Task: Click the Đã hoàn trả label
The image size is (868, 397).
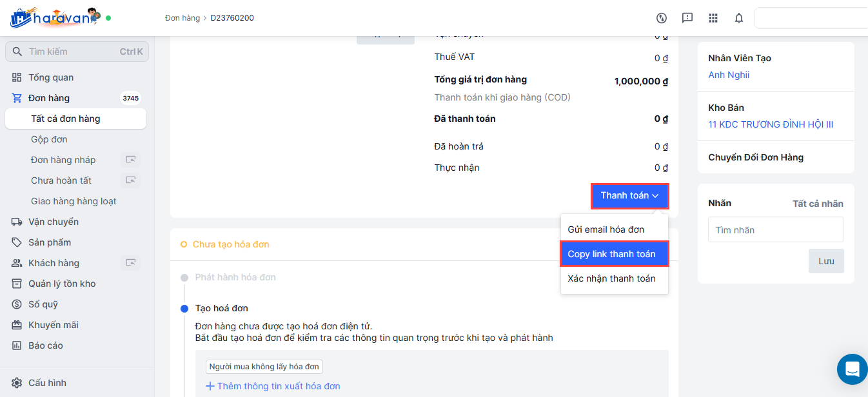Action: (x=459, y=146)
